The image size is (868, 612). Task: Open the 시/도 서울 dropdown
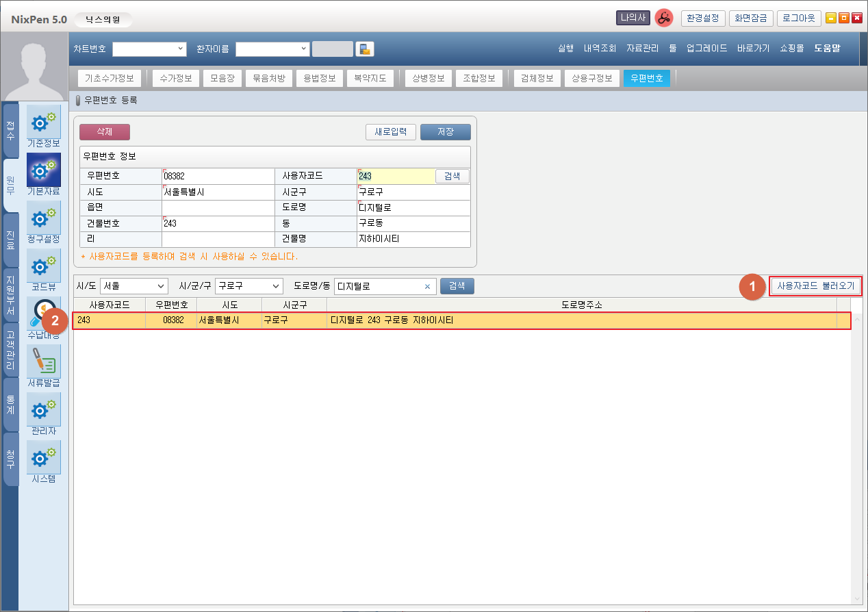[x=161, y=286]
